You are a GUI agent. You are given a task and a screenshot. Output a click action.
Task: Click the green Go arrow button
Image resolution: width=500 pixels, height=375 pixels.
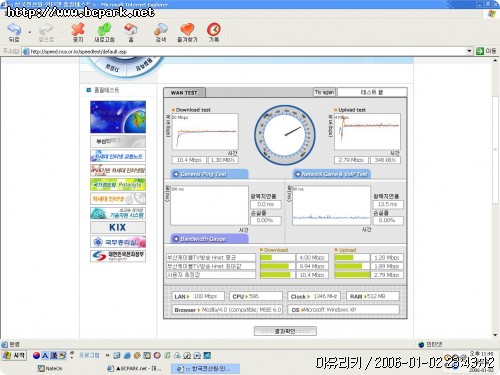click(x=480, y=51)
